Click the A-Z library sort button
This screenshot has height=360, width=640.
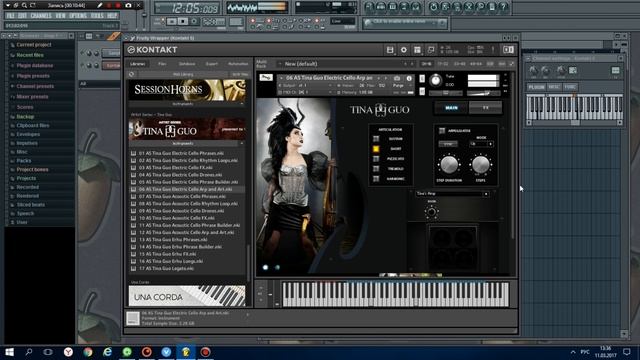click(240, 74)
